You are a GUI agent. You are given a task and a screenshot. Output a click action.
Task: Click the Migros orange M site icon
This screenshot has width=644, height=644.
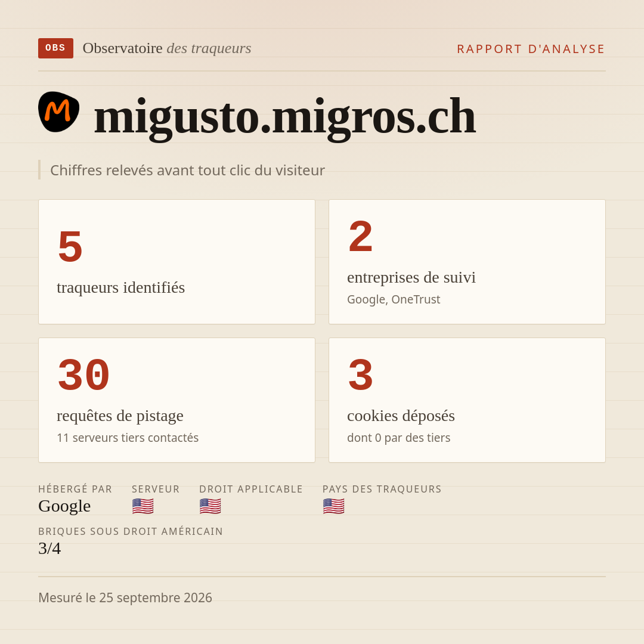pos(58,112)
